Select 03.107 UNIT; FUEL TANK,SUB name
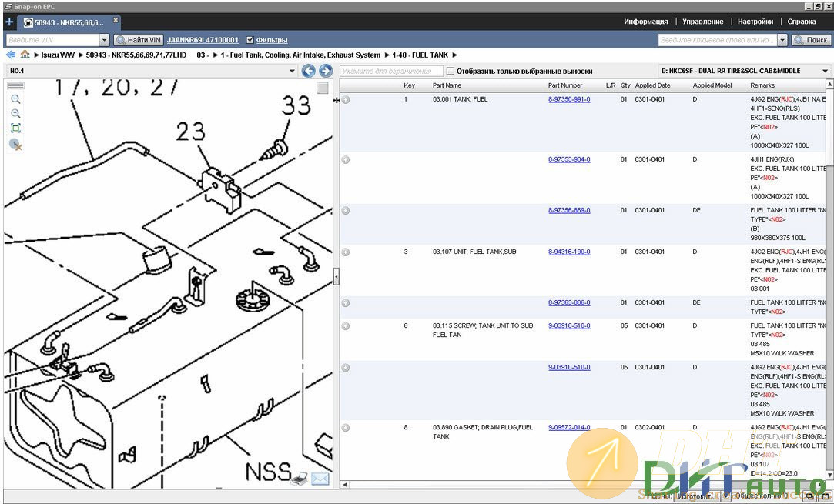Viewport: 834px width, 504px height. pyautogui.click(x=474, y=252)
